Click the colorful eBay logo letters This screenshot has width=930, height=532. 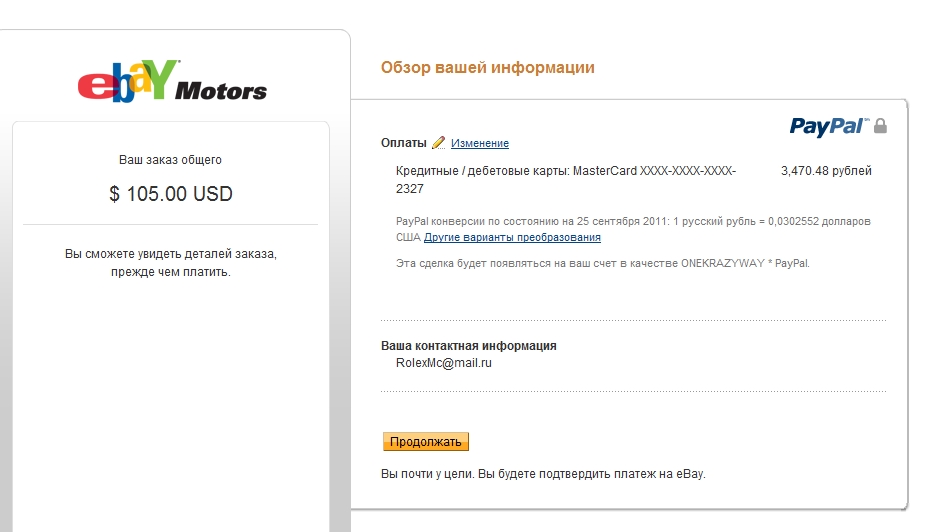(x=128, y=82)
